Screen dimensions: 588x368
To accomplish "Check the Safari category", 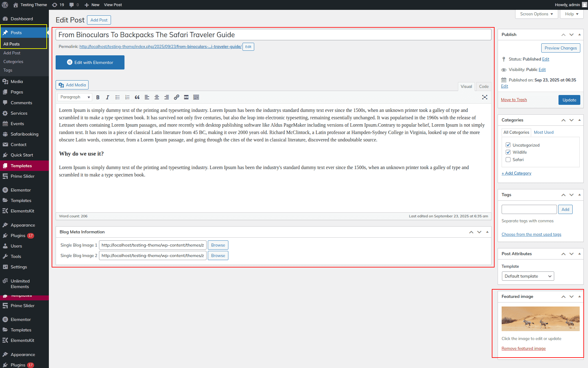I will click(x=508, y=160).
